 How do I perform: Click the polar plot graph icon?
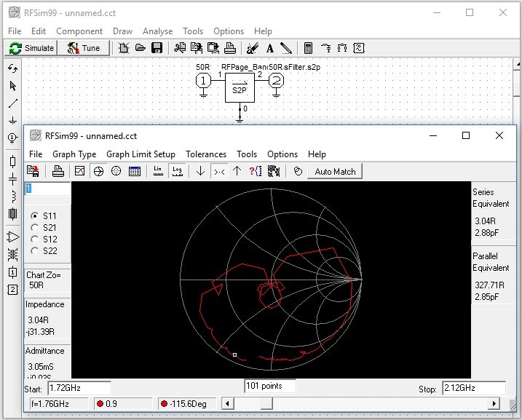click(116, 171)
